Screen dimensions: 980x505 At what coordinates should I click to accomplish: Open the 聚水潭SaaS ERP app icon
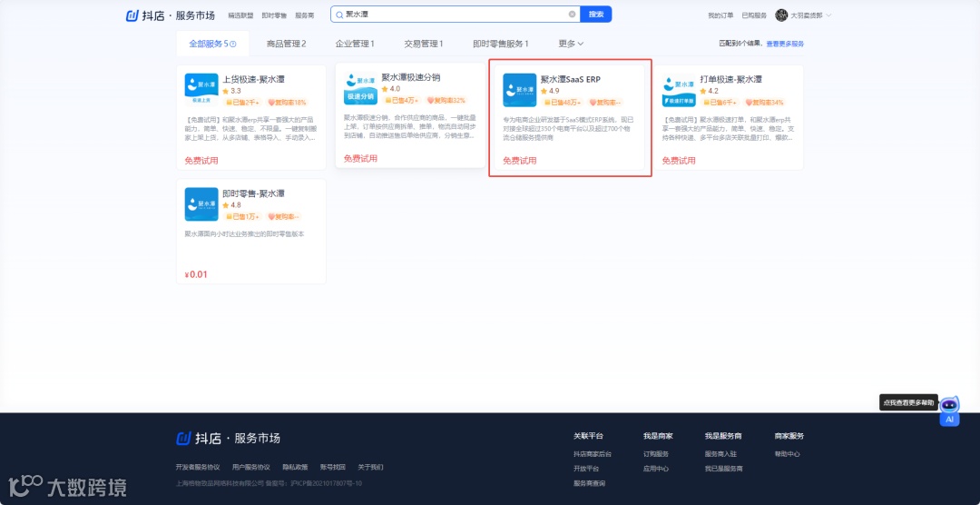coord(519,90)
